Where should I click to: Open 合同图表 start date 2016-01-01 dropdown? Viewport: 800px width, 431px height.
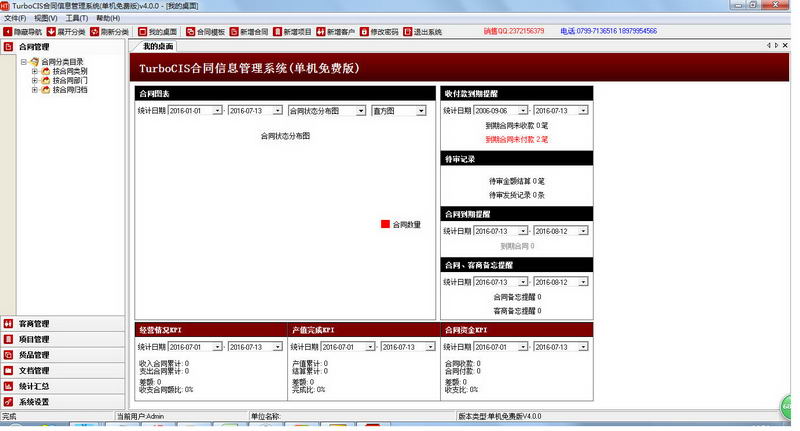click(x=217, y=111)
